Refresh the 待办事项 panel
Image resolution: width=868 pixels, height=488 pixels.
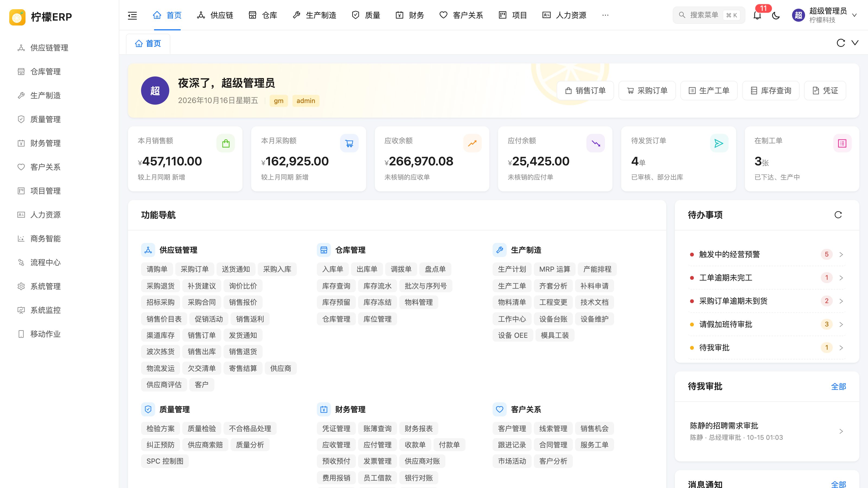[838, 215]
